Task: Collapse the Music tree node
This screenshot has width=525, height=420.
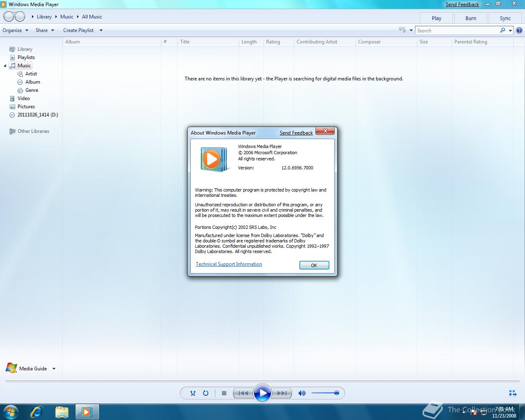Action: [x=5, y=66]
